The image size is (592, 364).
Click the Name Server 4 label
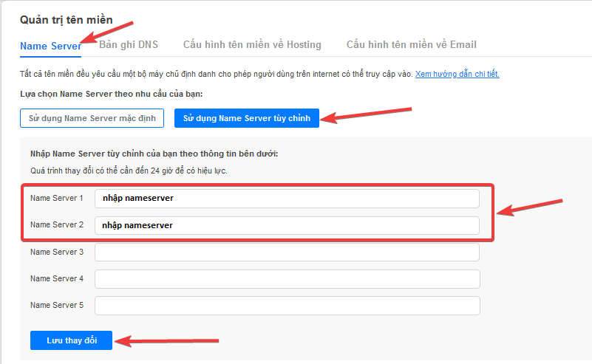[57, 278]
